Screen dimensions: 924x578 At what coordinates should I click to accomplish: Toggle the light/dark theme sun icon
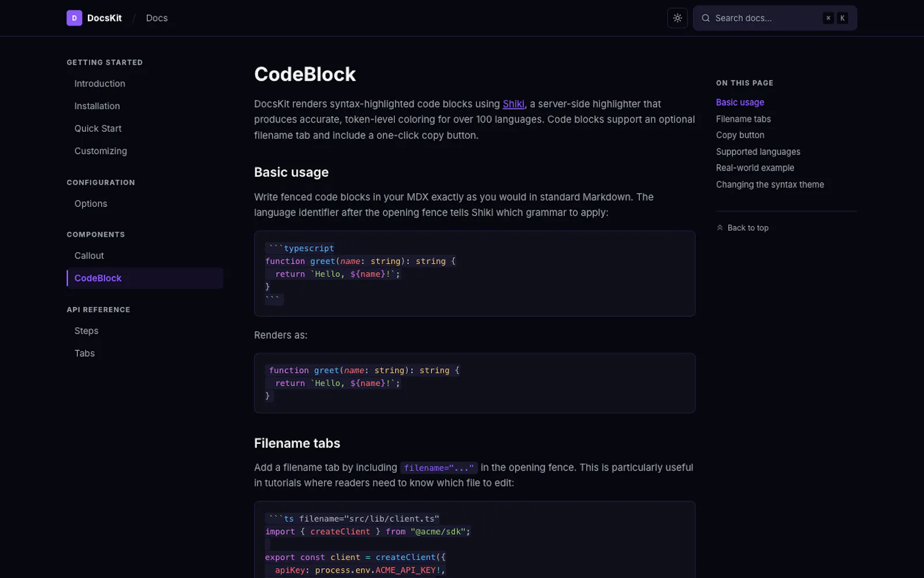pyautogui.click(x=677, y=18)
